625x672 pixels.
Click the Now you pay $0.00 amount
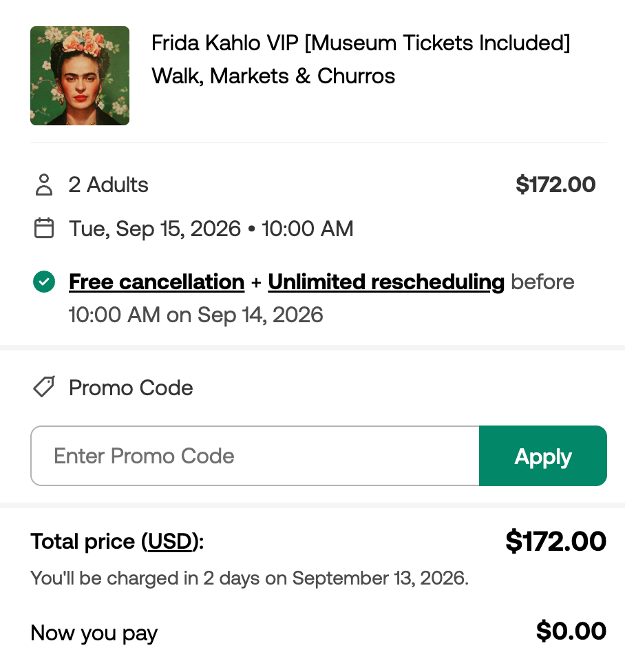(571, 631)
